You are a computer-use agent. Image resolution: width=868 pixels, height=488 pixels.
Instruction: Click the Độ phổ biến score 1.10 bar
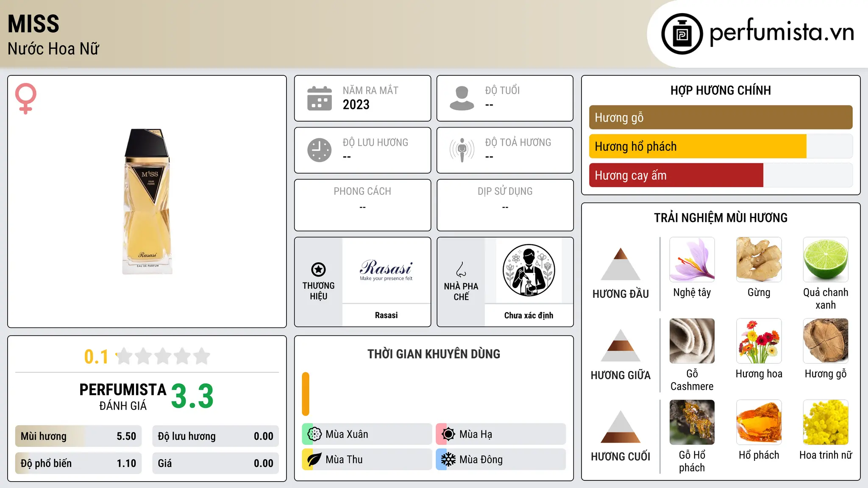[x=78, y=463]
